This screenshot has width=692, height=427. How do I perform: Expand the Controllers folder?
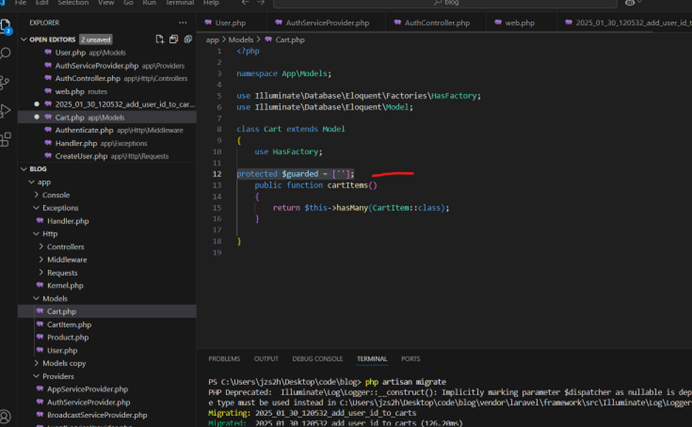(65, 246)
